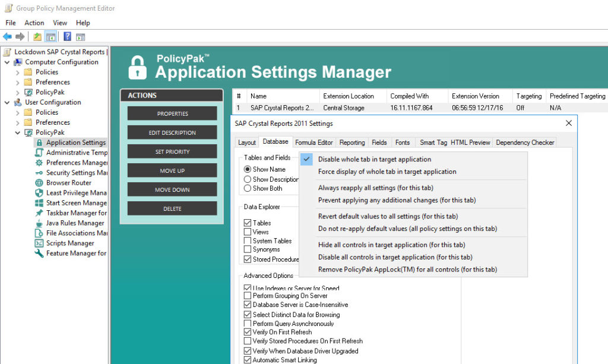Switch to the Dependency Checker tab
The width and height of the screenshot is (608, 364).
(x=525, y=143)
